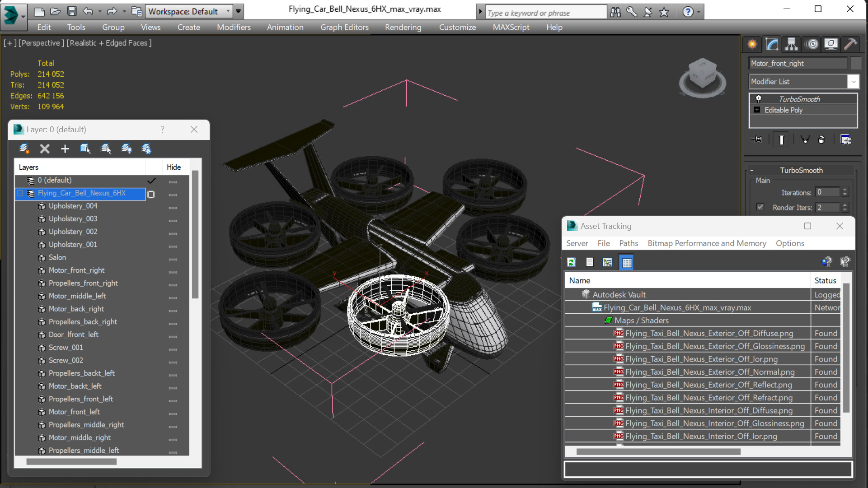868x488 pixels.
Task: Click the Project Folder icon beside the workspace selector
Action: 136,11
